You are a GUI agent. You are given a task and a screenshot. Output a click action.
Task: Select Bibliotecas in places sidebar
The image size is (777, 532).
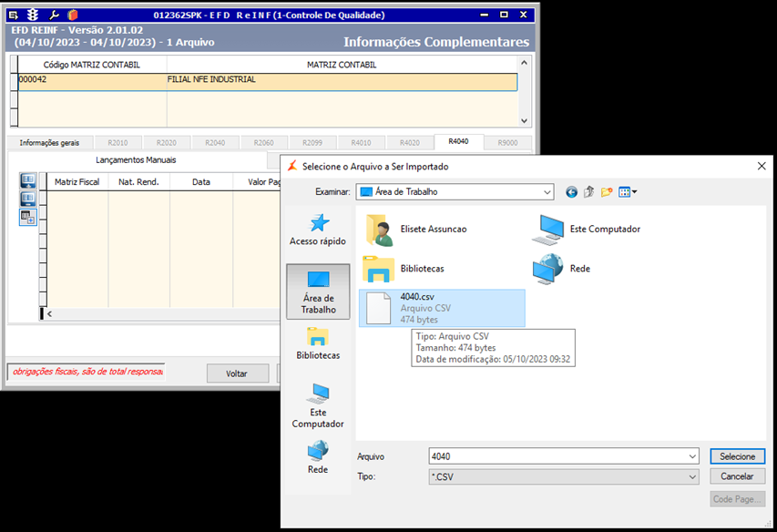coord(318,343)
